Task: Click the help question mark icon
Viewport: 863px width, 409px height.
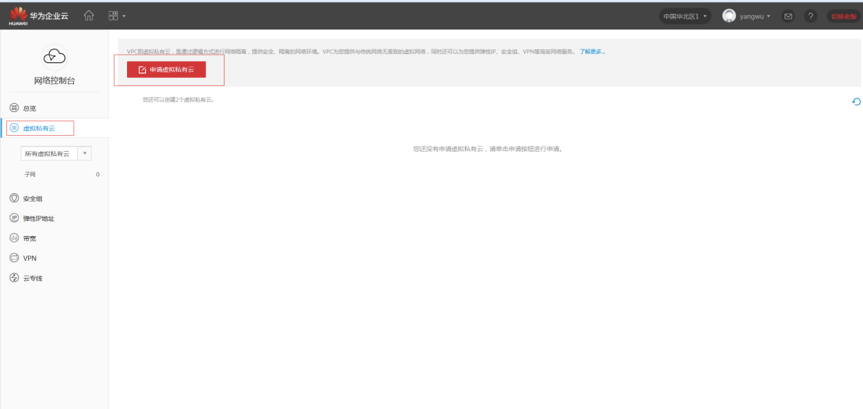Action: [811, 16]
